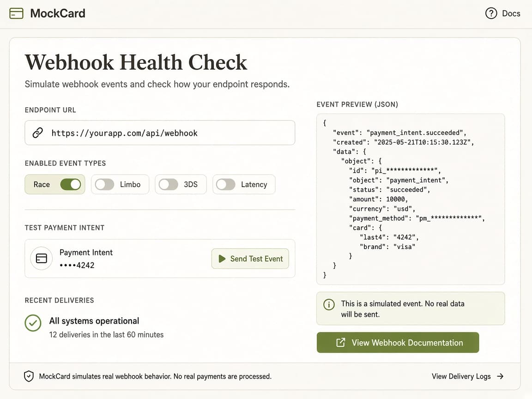The width and height of the screenshot is (532, 399).
Task: Click the "brand": "visa" JSON line
Action: coord(387,247)
